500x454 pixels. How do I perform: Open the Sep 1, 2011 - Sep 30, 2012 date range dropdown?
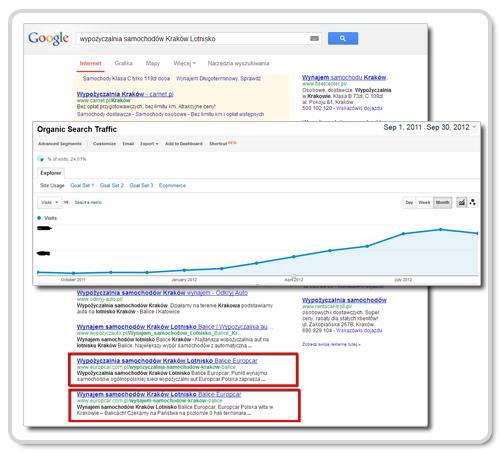430,127
